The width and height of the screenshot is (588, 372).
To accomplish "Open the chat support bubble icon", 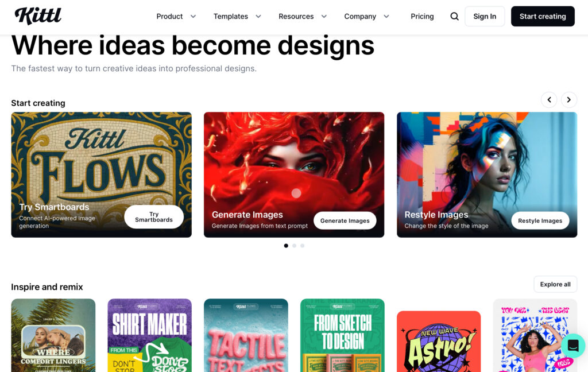I will pos(573,346).
